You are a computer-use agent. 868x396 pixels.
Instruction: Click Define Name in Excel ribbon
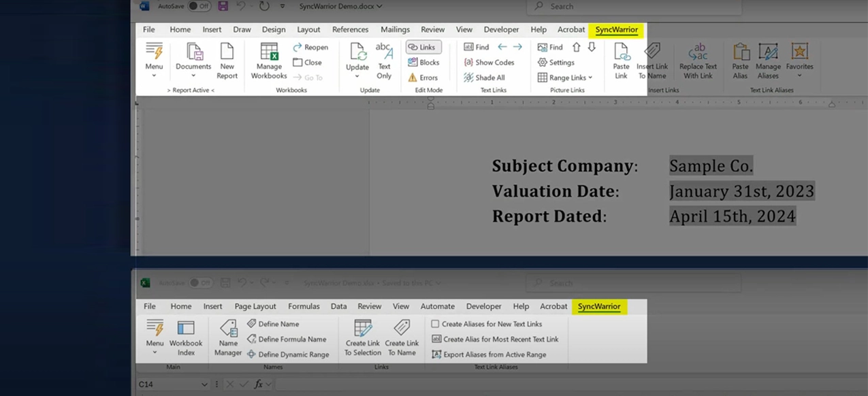(273, 324)
